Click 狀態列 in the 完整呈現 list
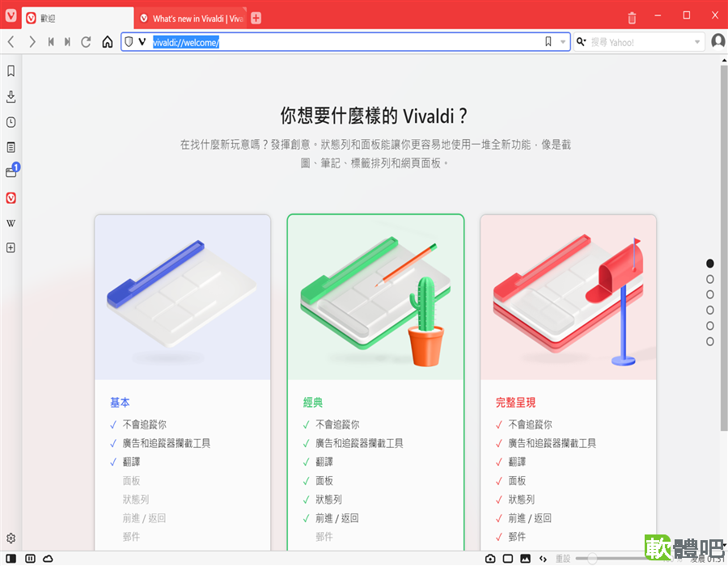728x566 pixels. (522, 500)
